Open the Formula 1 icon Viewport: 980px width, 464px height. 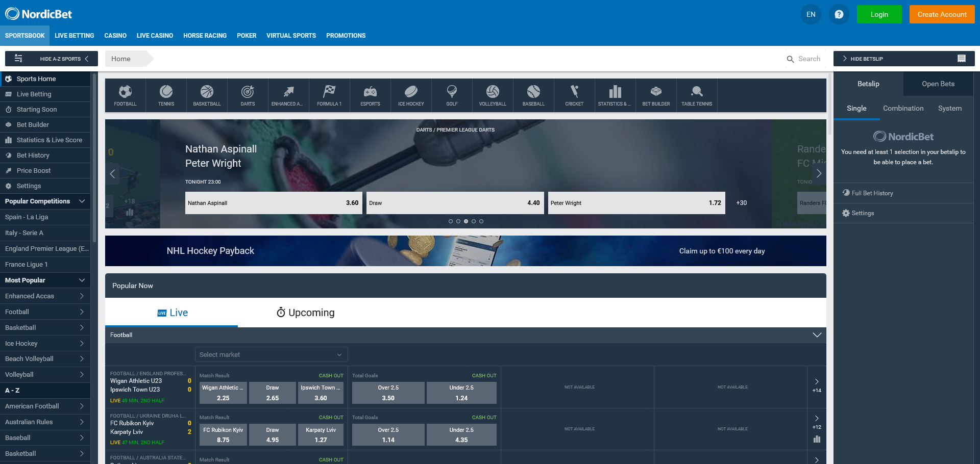(329, 95)
